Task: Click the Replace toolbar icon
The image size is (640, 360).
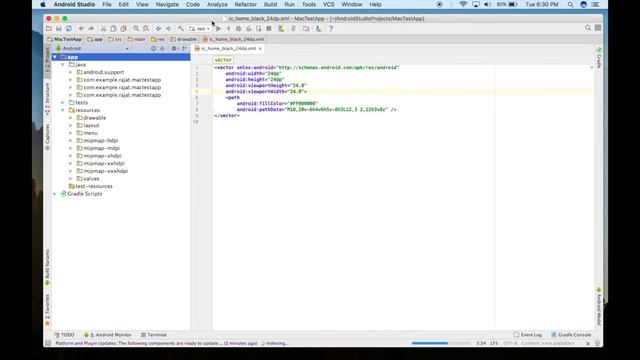Action: [x=146, y=29]
